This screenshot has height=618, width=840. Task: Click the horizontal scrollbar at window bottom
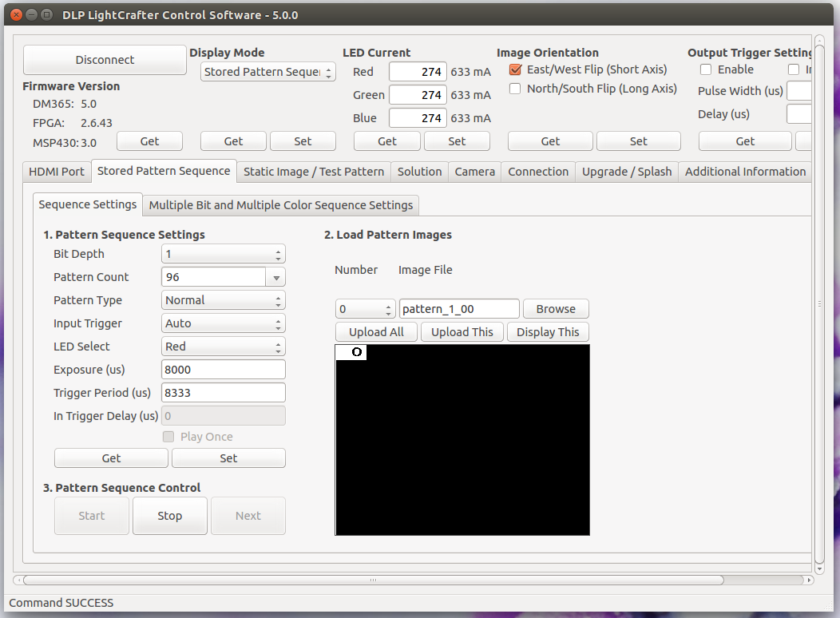374,580
